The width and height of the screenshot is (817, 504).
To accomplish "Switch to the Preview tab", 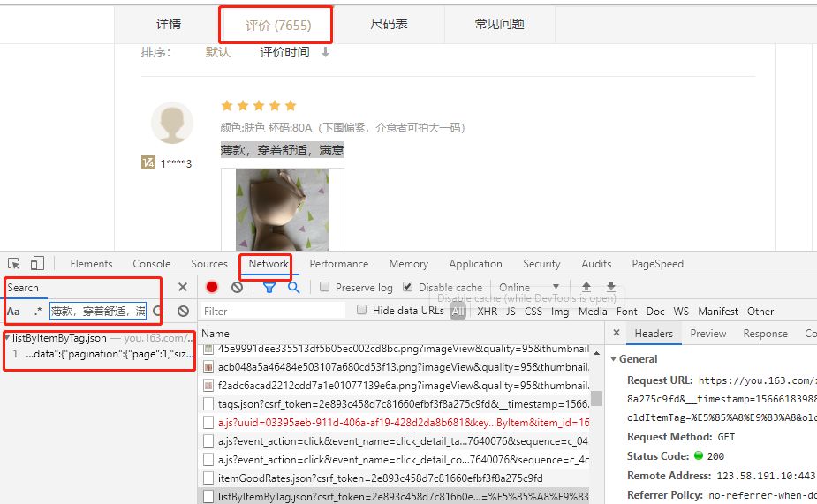I will 708,334.
